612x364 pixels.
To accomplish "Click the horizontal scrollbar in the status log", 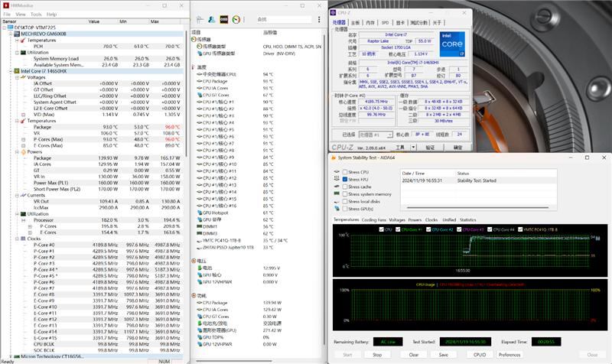I will (x=477, y=207).
